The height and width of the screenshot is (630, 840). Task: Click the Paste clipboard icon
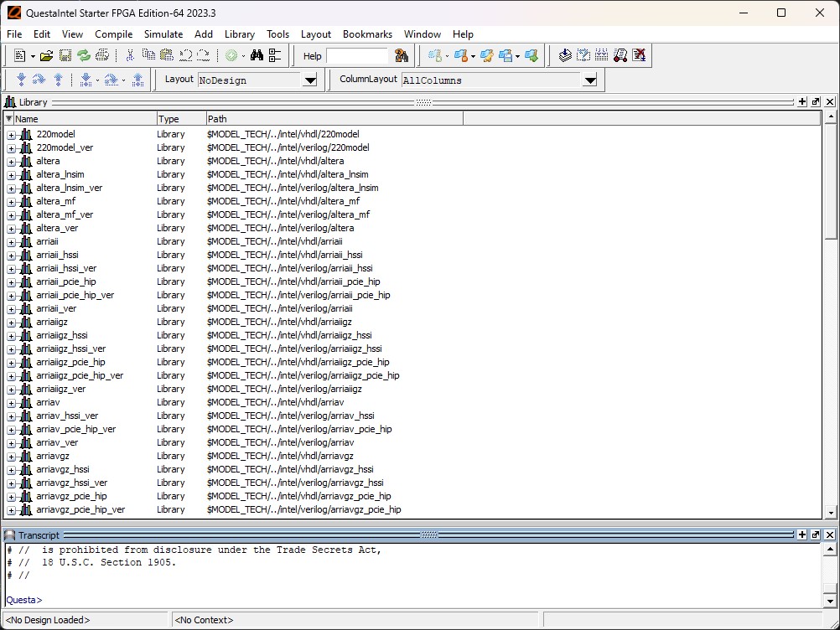tap(167, 55)
